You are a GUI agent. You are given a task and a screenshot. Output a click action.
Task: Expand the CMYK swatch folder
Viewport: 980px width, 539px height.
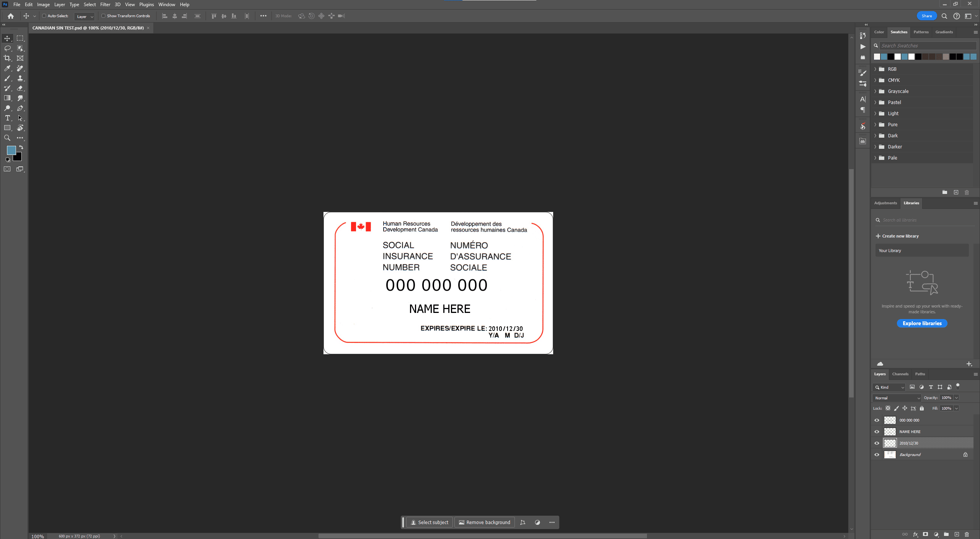tap(875, 80)
